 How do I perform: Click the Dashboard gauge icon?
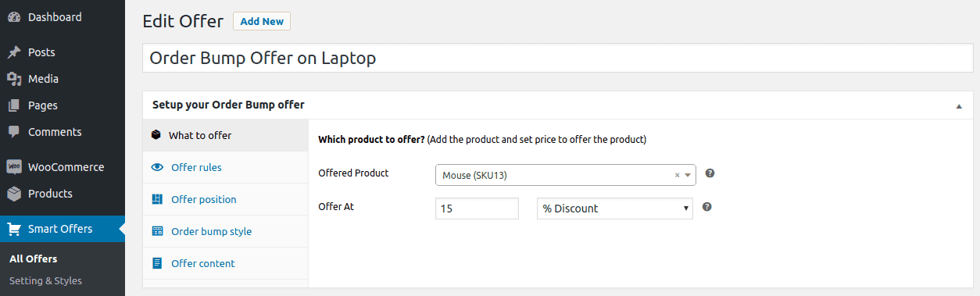(14, 17)
